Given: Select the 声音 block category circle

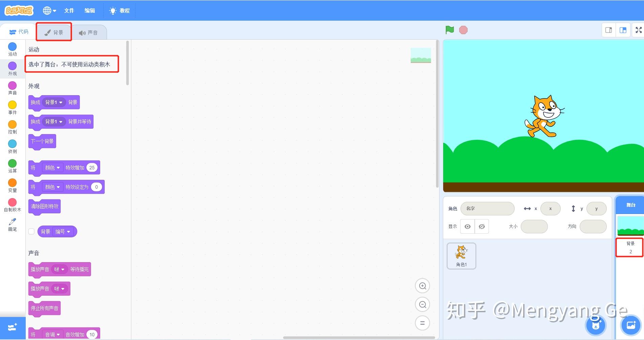Looking at the screenshot, I should point(13,85).
